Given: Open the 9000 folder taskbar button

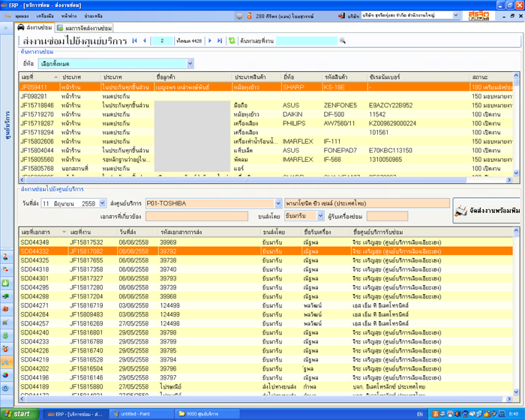Looking at the screenshot, I should [x=208, y=414].
